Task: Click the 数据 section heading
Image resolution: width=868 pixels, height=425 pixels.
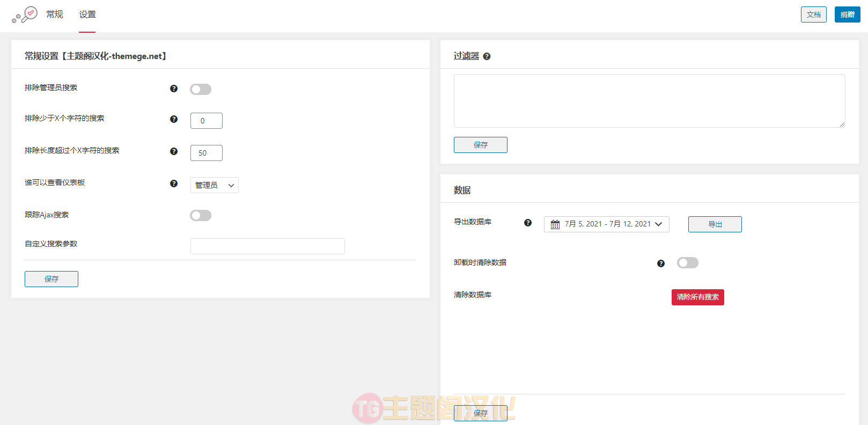Action: [x=462, y=190]
